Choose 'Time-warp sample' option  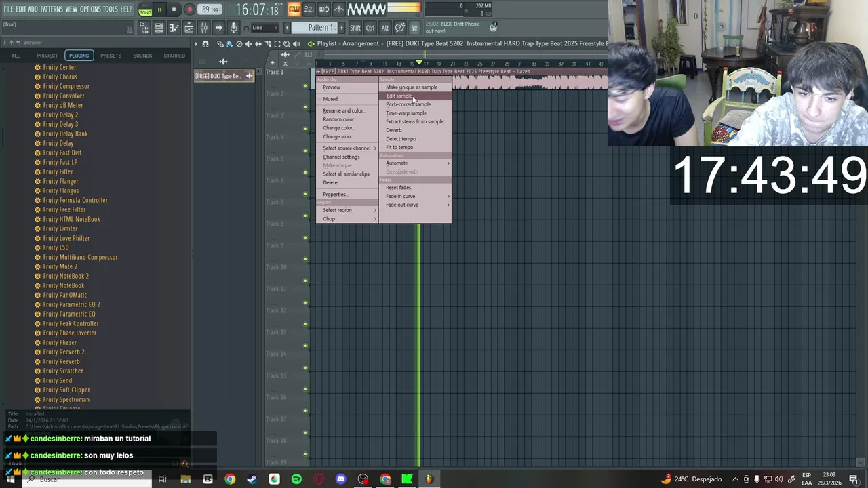[x=415, y=113]
